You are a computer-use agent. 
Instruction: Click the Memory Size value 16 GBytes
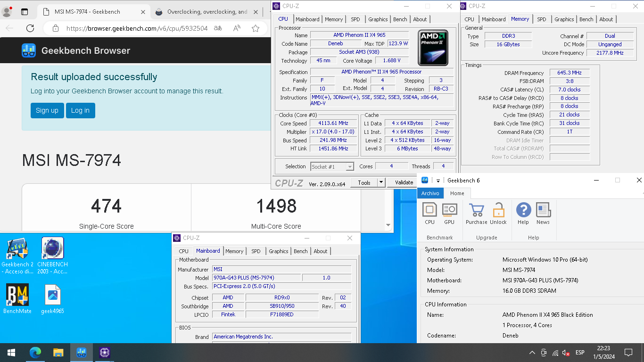point(508,44)
